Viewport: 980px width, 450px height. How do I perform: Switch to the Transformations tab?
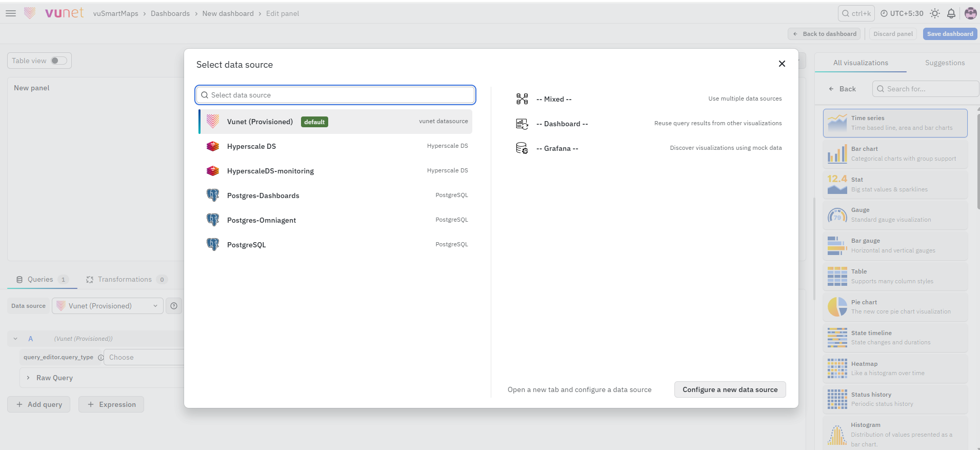126,280
